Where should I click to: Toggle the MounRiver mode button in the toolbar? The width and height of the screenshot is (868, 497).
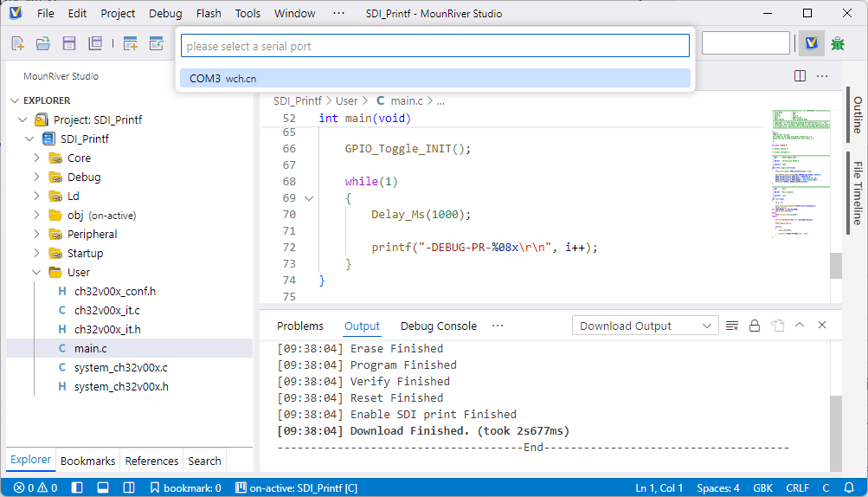811,43
